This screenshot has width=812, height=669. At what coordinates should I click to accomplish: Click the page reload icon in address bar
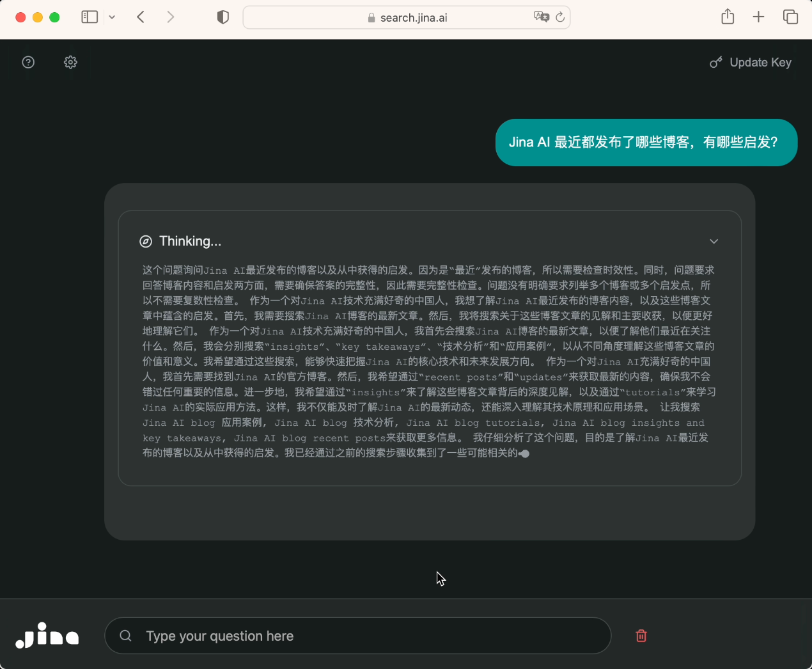pos(561,17)
